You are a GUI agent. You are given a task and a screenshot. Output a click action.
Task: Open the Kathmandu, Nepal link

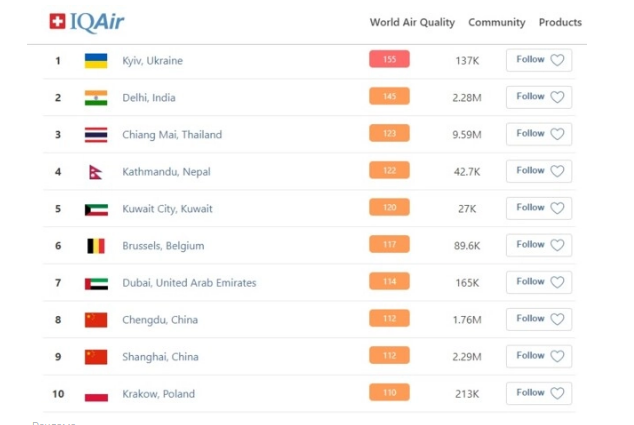(x=167, y=172)
